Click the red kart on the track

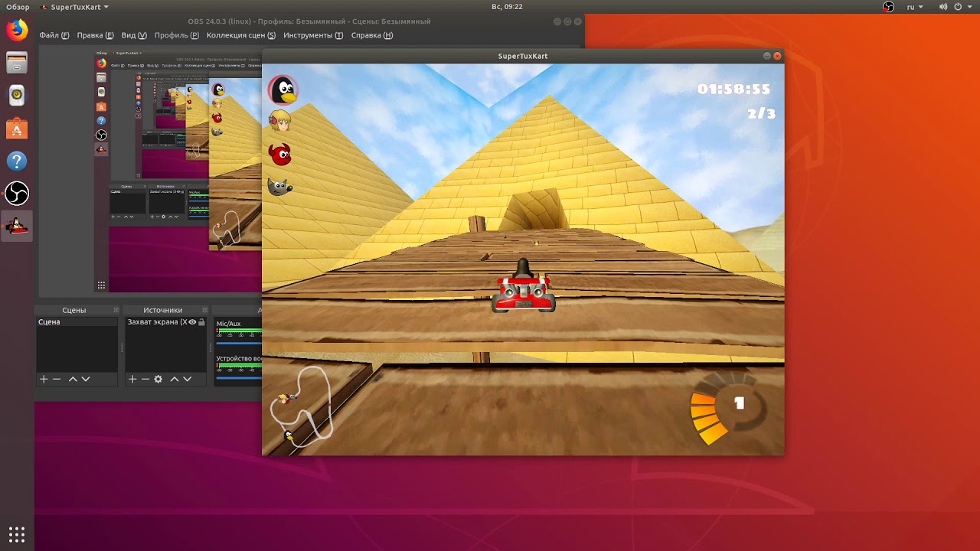(x=524, y=288)
